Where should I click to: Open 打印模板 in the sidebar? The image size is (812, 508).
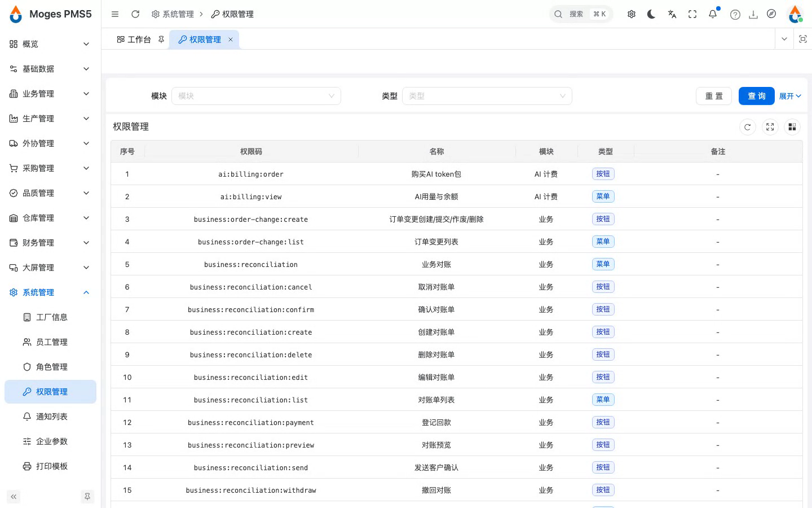tap(50, 466)
